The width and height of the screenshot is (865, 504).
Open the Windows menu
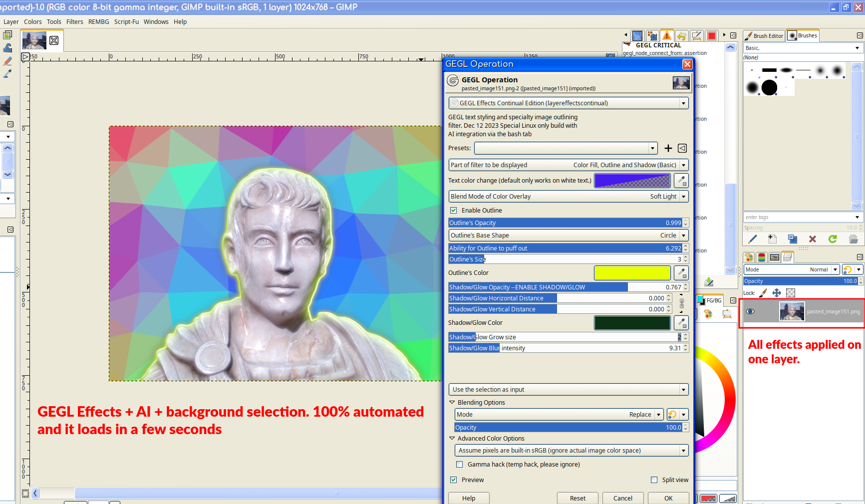(156, 22)
